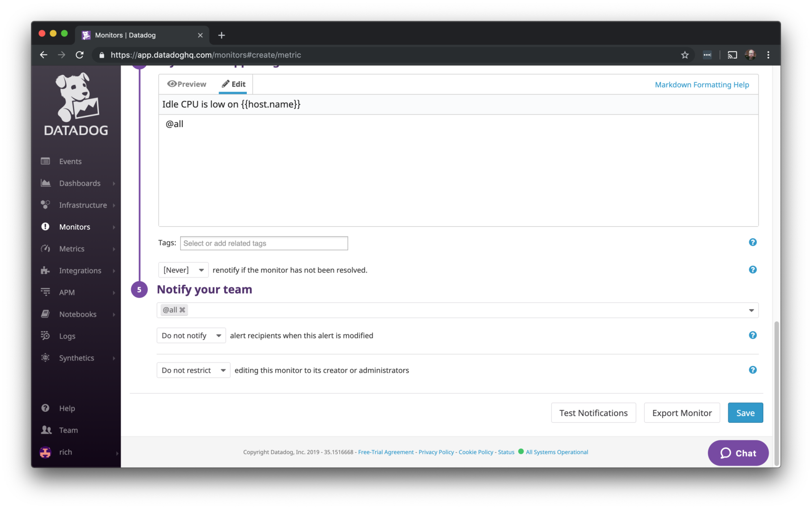Expand the editing restriction dropdown
Viewport: 812px width, 509px height.
pyautogui.click(x=193, y=370)
